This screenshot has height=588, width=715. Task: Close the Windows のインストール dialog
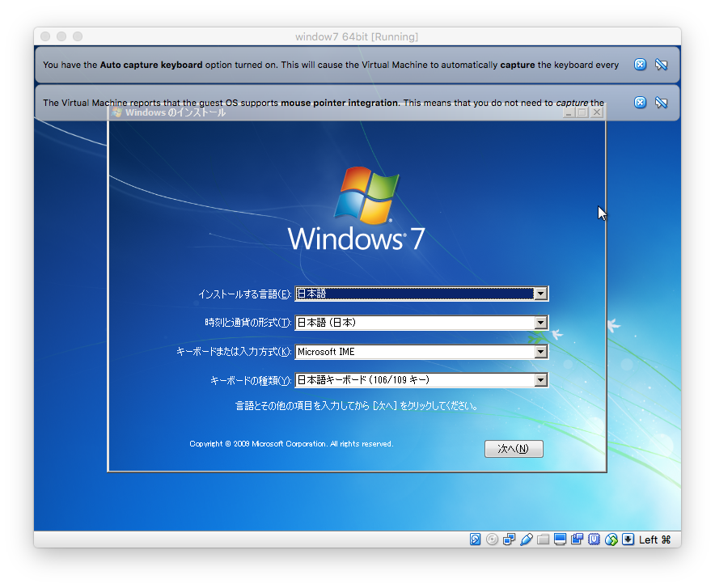[x=596, y=112]
